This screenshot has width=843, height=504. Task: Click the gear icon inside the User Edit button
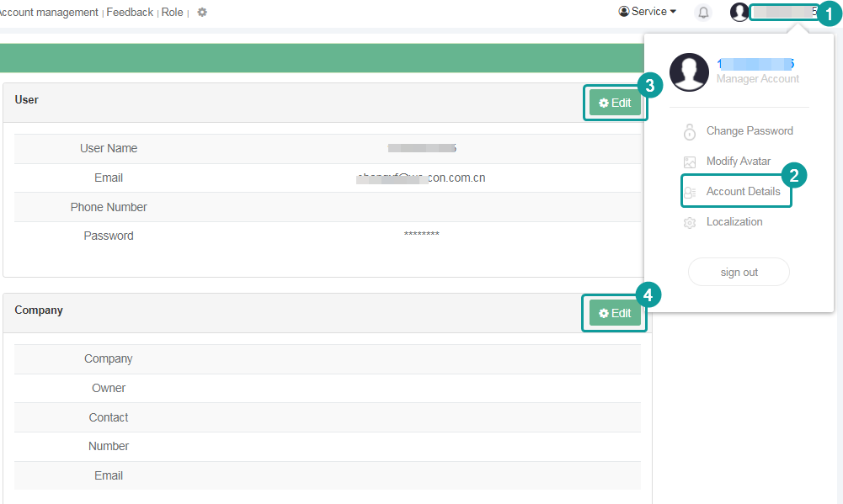coord(603,102)
